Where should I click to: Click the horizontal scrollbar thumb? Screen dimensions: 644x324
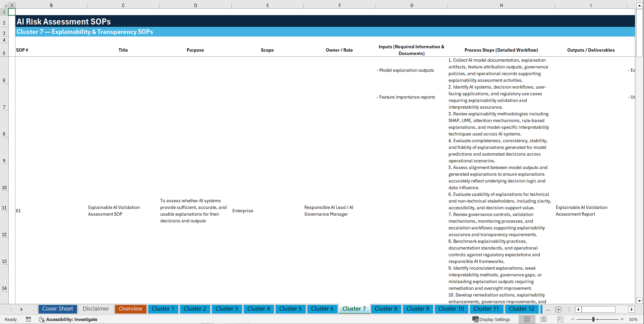[598, 309]
